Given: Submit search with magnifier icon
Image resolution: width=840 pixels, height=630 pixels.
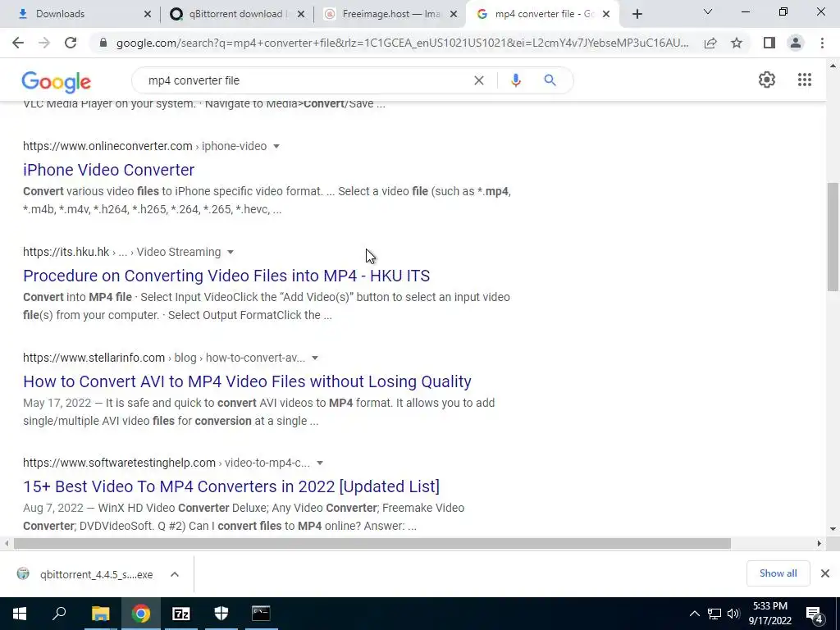Looking at the screenshot, I should (x=550, y=80).
